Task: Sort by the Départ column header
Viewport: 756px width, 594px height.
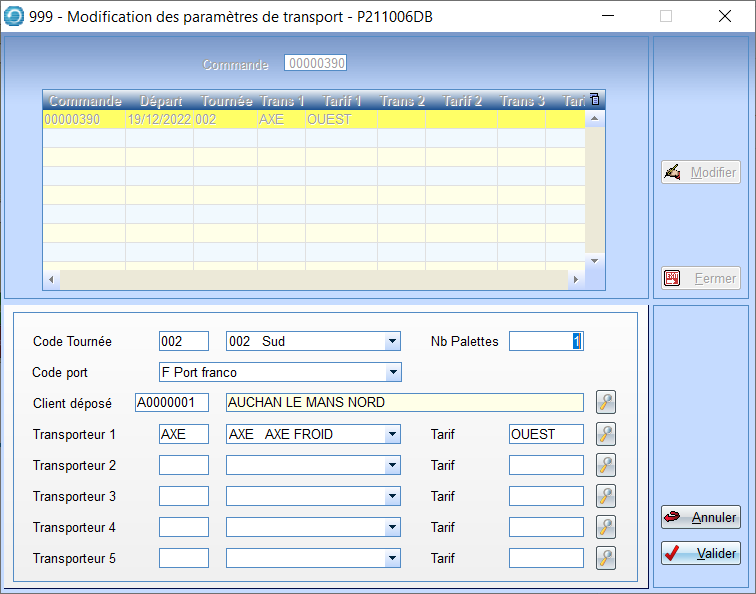Action: [160, 101]
